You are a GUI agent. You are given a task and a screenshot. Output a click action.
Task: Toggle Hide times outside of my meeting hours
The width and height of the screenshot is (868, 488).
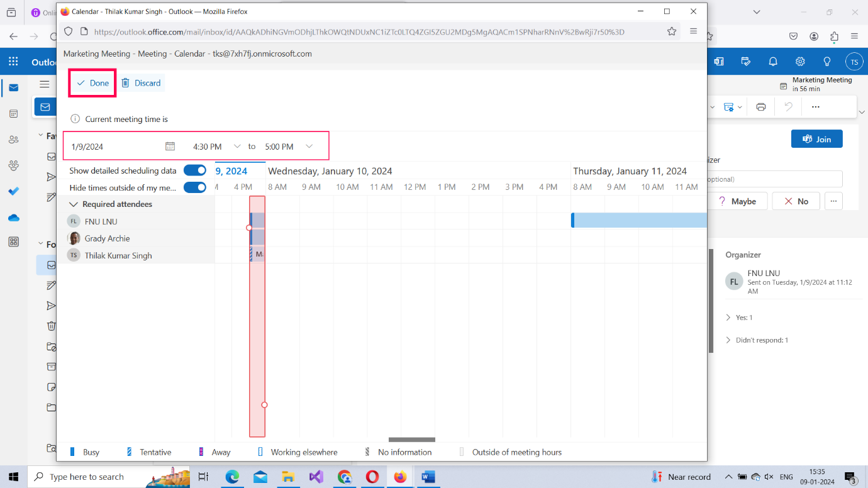click(x=195, y=187)
